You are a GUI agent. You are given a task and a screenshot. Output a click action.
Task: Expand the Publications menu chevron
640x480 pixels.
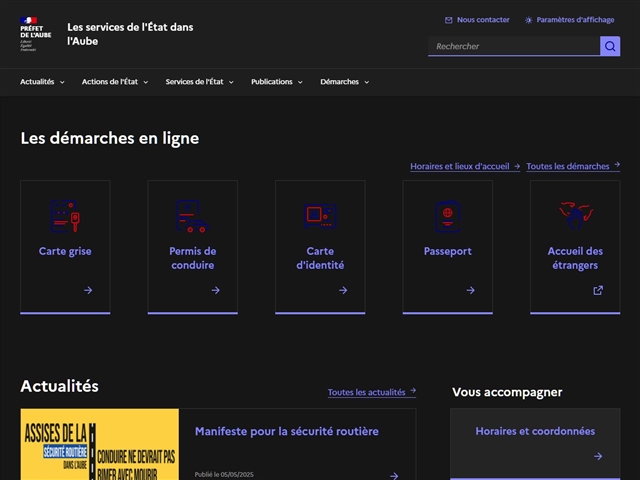300,82
